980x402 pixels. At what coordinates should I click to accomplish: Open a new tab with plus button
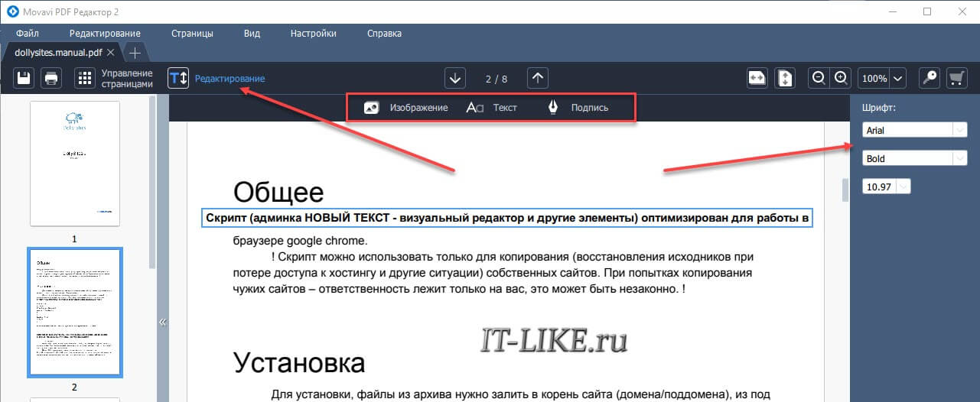point(135,53)
